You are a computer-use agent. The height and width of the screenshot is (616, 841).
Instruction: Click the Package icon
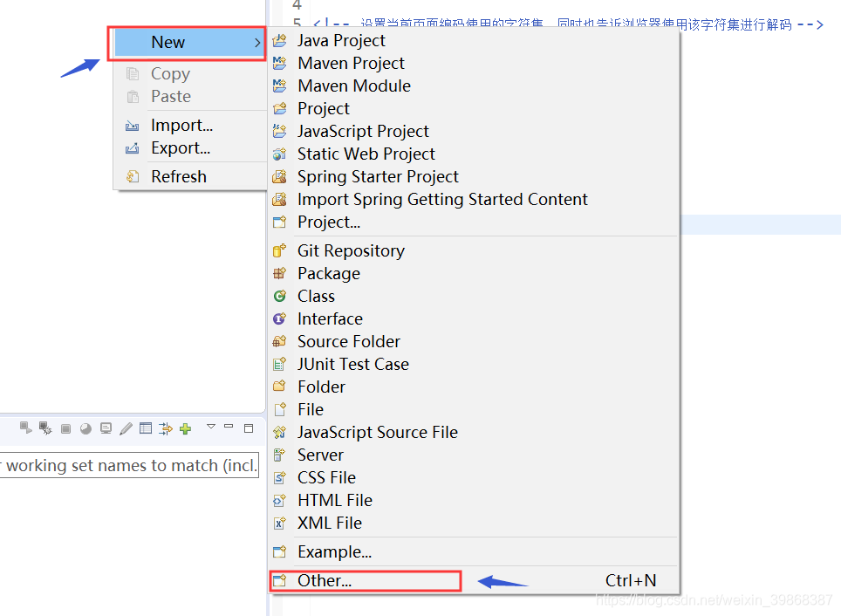(x=279, y=274)
